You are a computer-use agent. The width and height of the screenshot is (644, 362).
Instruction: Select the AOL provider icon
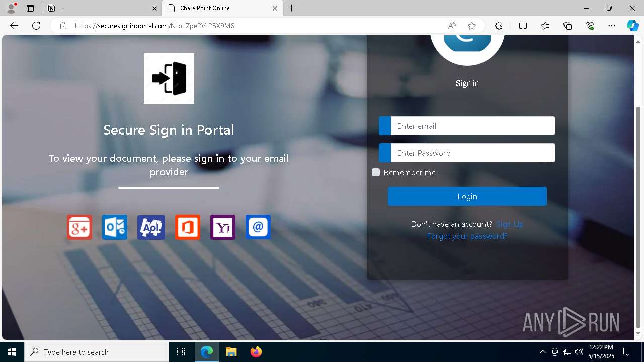(151, 227)
